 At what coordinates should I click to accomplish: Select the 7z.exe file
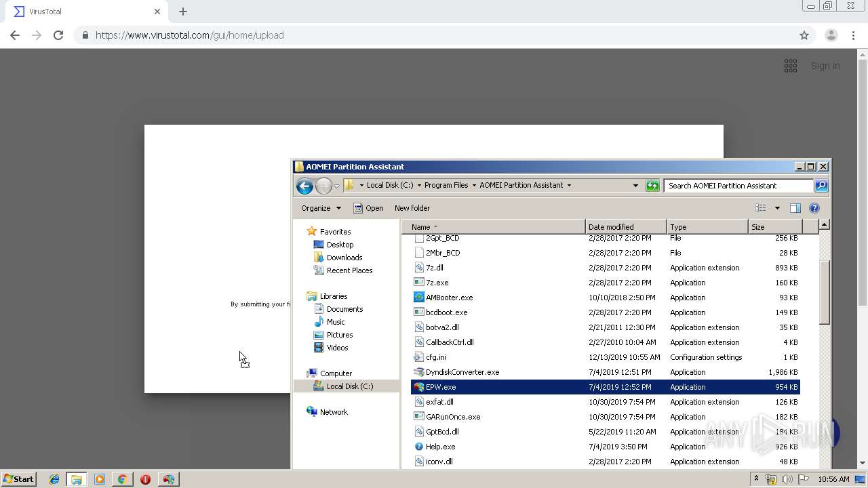437,283
